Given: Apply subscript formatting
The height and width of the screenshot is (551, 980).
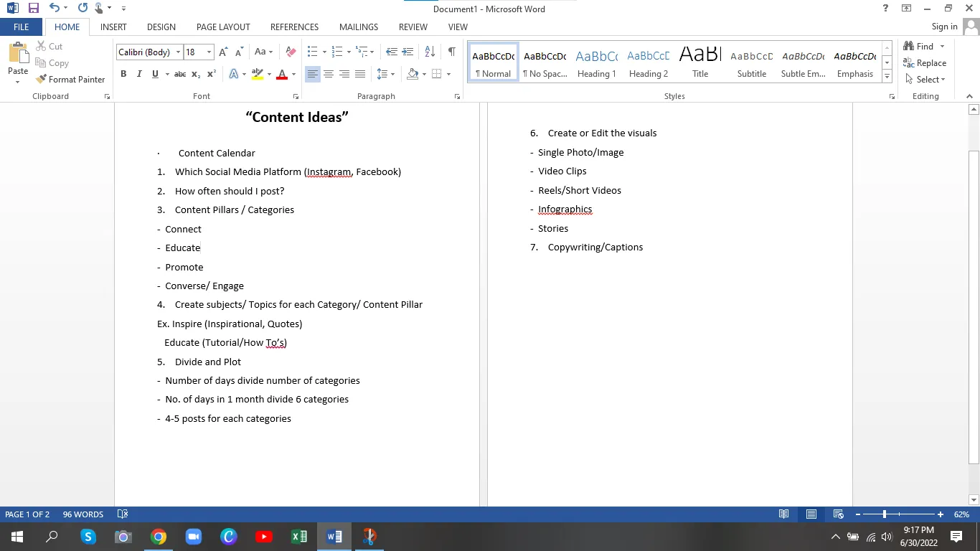Looking at the screenshot, I should [x=196, y=74].
